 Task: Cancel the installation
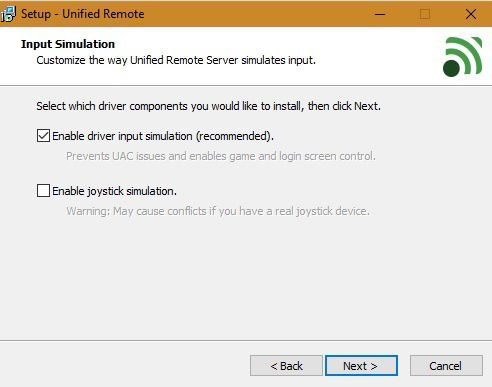[446, 366]
